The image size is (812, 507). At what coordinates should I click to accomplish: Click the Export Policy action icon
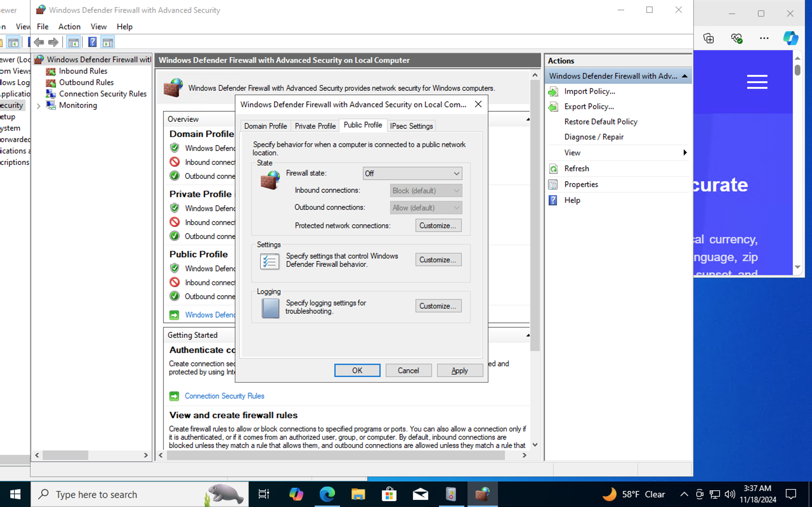[x=553, y=107]
